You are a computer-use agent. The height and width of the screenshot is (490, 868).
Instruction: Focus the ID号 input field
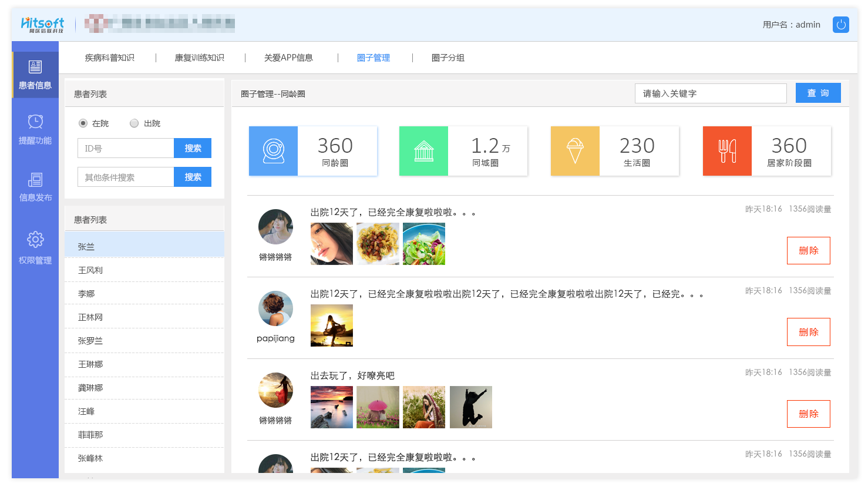(126, 148)
